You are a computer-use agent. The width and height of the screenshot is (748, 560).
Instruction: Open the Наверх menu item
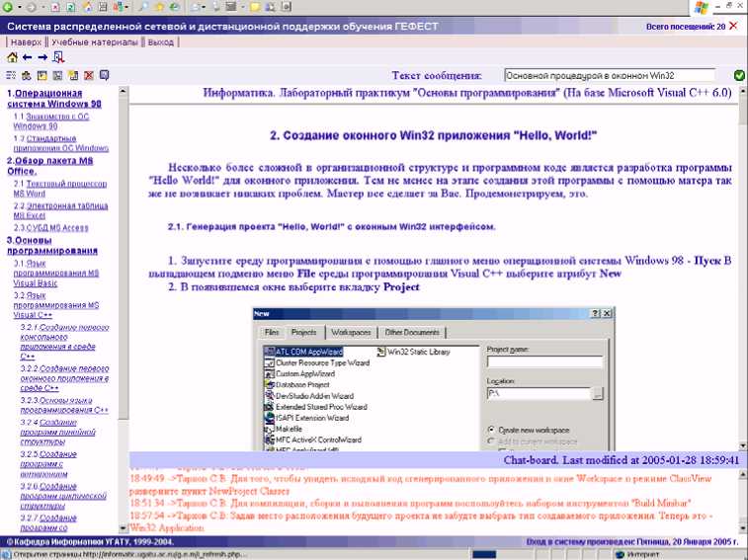[x=27, y=42]
